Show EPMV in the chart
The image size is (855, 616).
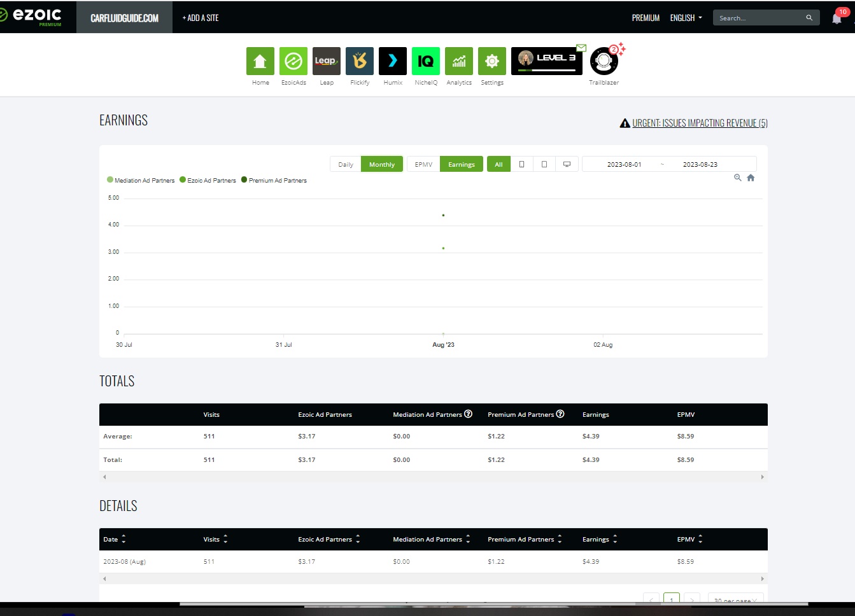coord(423,164)
